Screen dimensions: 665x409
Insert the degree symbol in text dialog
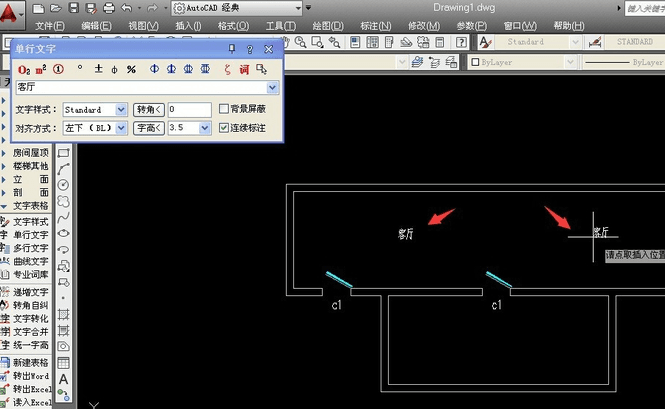80,67
